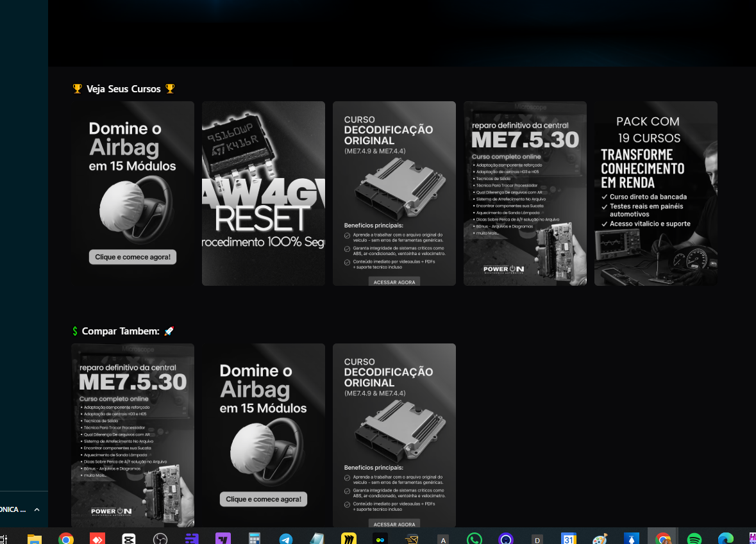Launch CapCut from the taskbar
The height and width of the screenshot is (544, 756).
[x=128, y=539]
